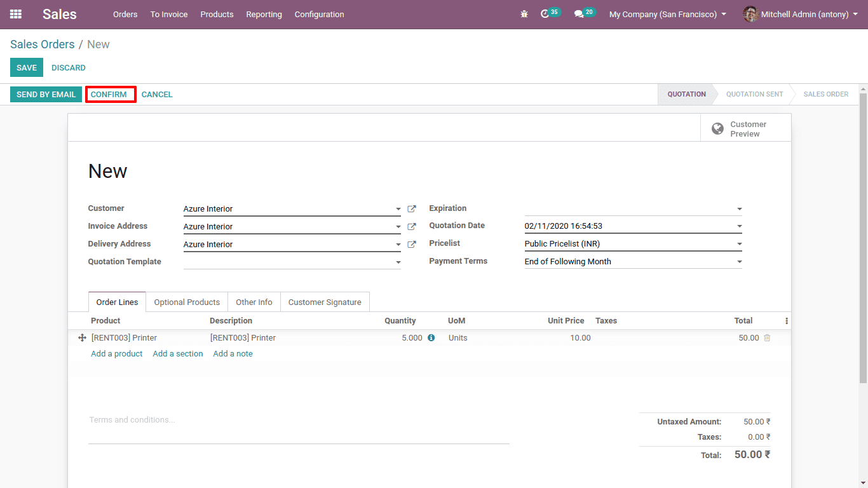The width and height of the screenshot is (868, 488).
Task: Cancel the quotation
Action: [x=157, y=94]
